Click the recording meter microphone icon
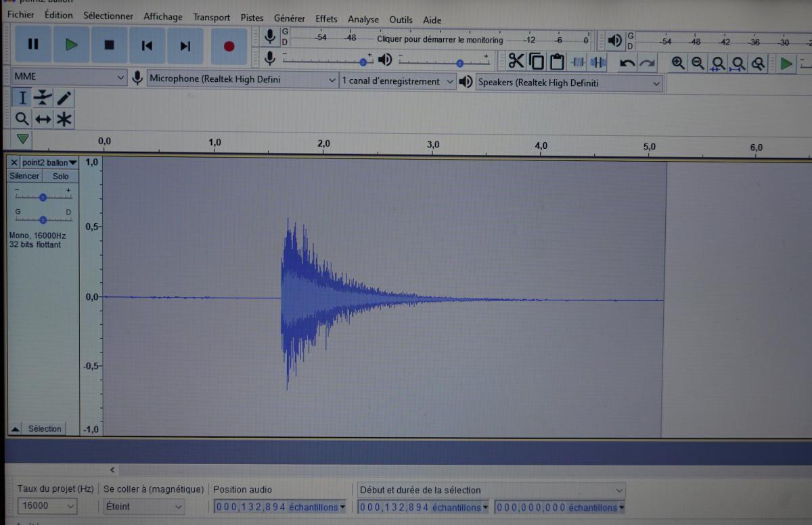The height and width of the screenshot is (525, 812). coord(270,37)
